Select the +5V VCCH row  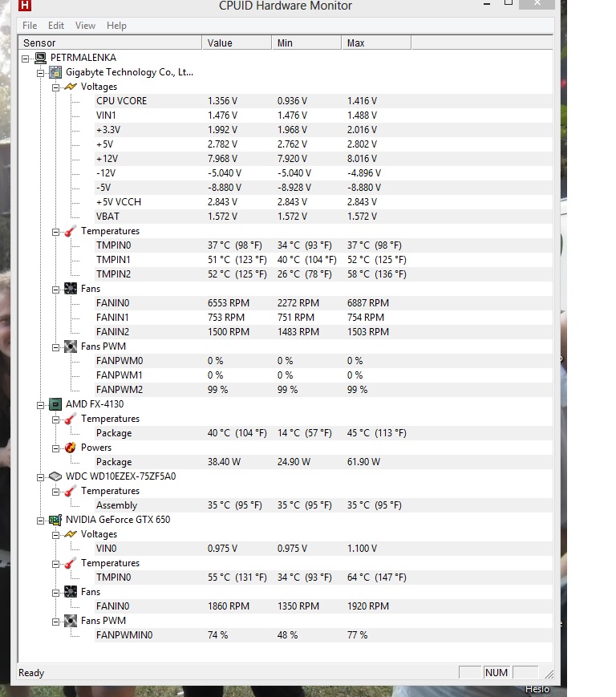[323, 202]
